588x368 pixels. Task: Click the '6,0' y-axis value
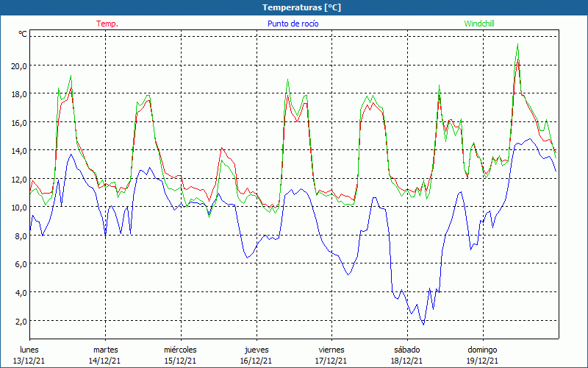(22, 264)
